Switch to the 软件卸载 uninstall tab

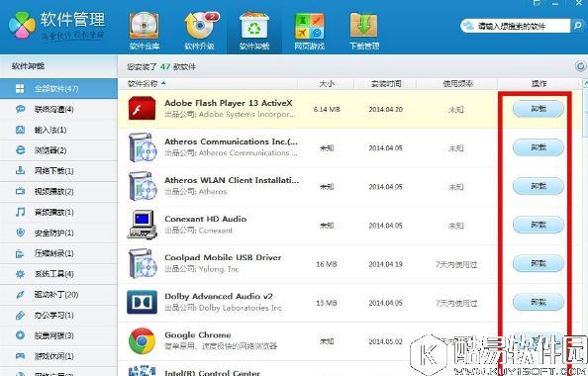254,32
